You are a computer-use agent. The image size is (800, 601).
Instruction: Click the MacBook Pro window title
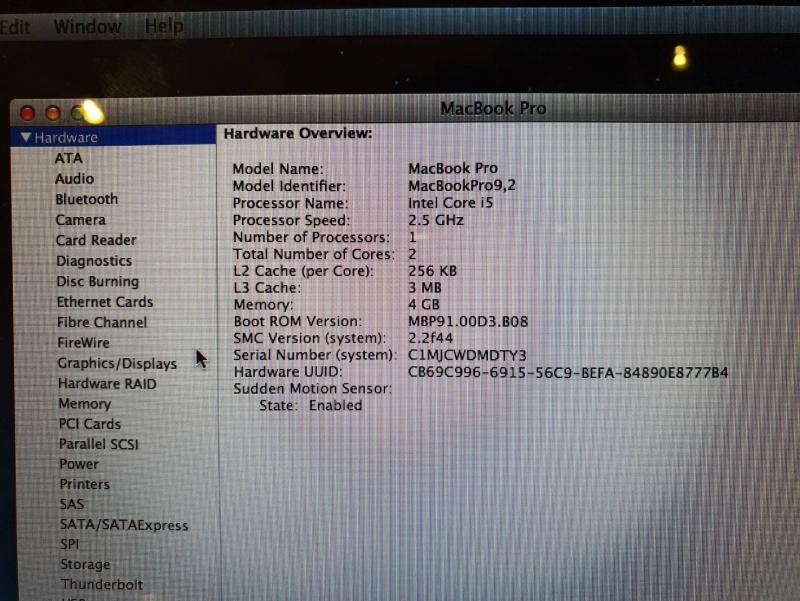tap(493, 108)
